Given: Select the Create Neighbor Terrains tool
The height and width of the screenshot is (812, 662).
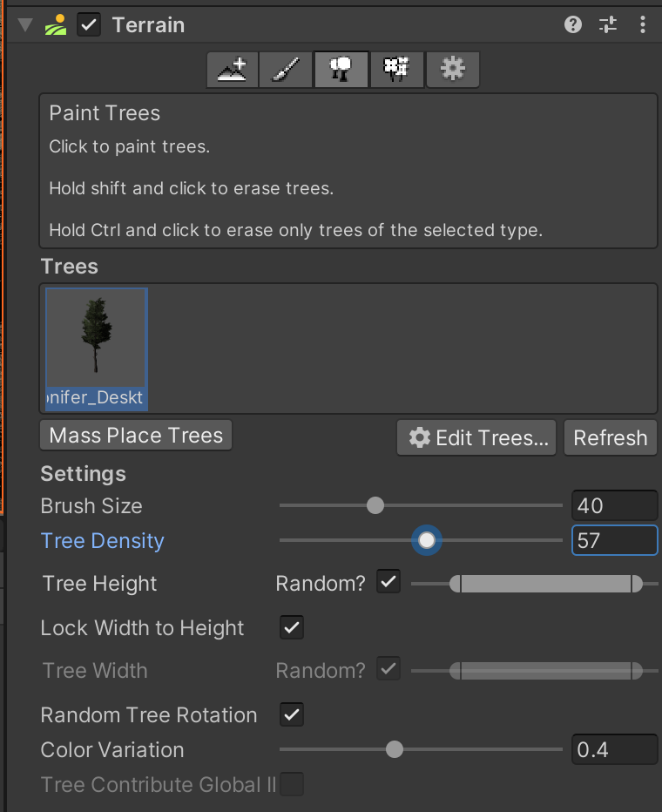Looking at the screenshot, I should 233,70.
